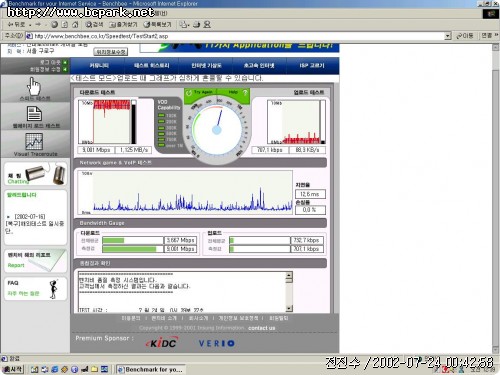
Task: Click the '0,0 %' packet loss value
Action: (310, 210)
